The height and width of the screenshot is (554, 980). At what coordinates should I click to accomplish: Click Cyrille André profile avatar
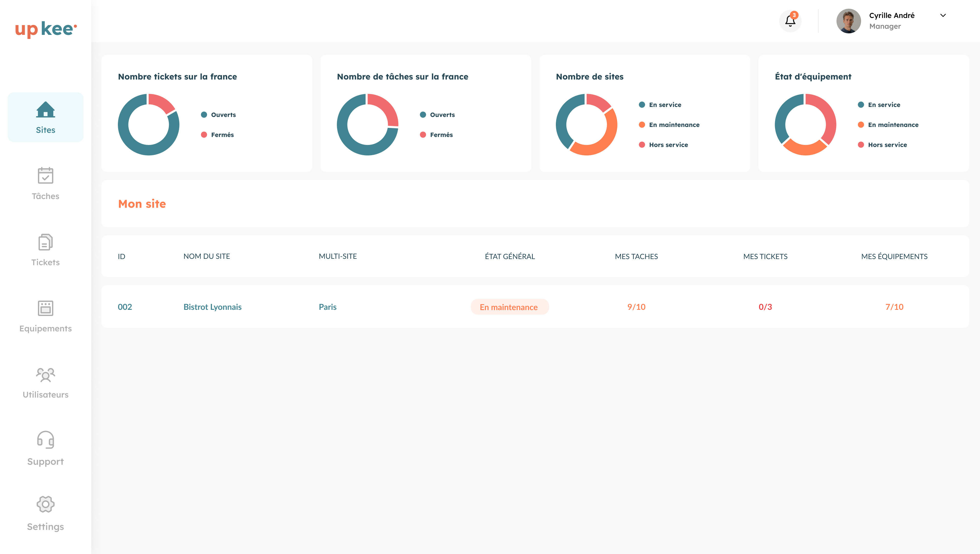tap(848, 21)
